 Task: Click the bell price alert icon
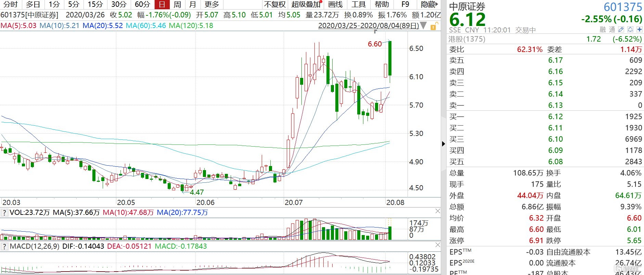(x=630, y=30)
